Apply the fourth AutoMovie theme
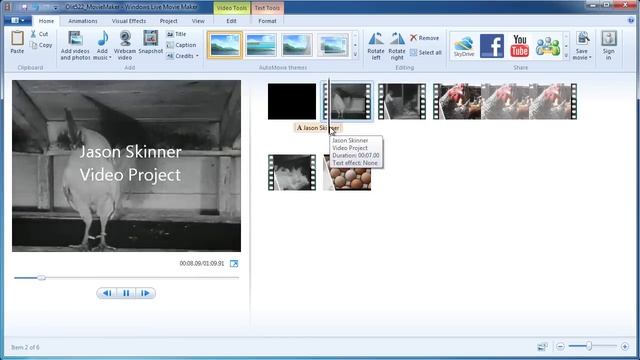Image resolution: width=640 pixels, height=360 pixels. click(x=333, y=45)
